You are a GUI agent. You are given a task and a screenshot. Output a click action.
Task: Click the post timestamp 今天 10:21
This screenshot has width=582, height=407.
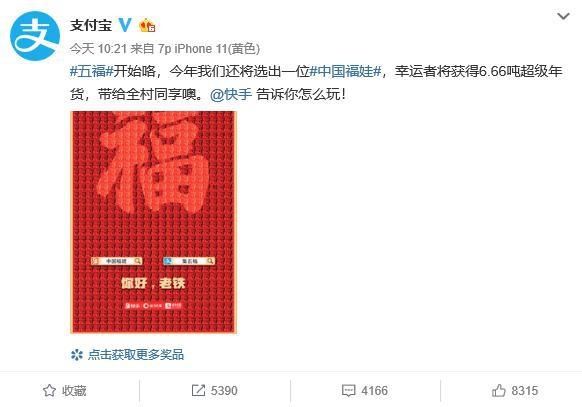tap(98, 49)
